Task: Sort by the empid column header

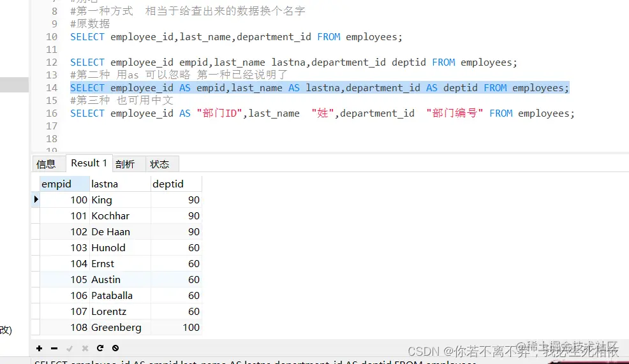Action: [x=64, y=184]
